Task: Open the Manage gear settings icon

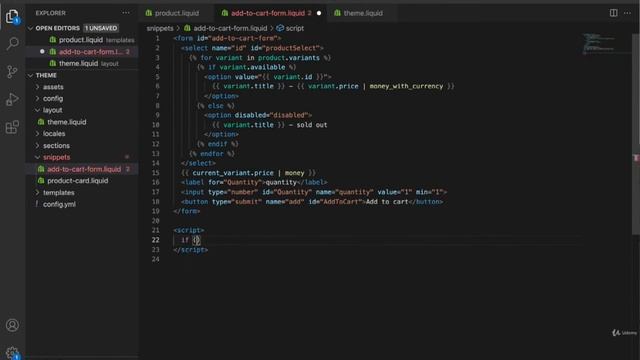Action: click(x=12, y=352)
